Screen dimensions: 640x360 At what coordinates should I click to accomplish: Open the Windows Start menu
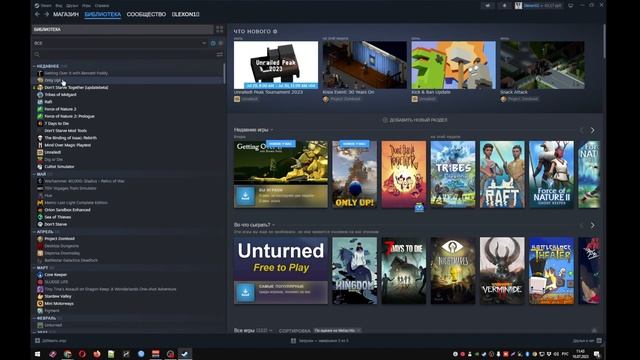(38, 354)
